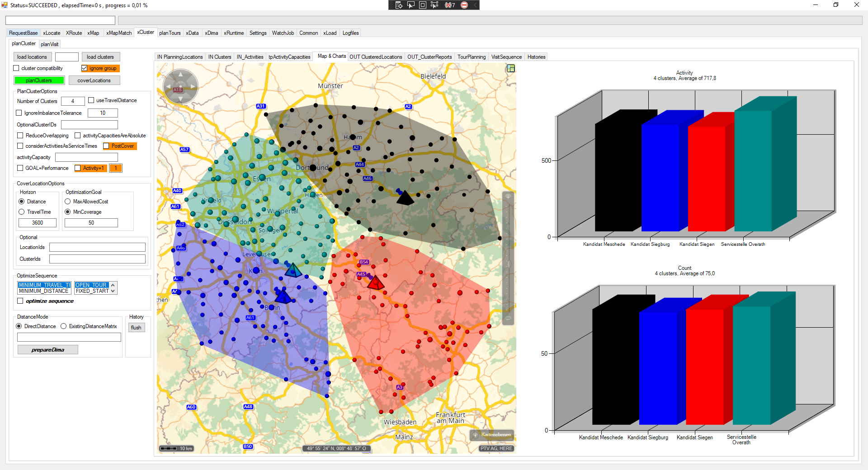Select the TravelTime horizon radio button
This screenshot has width=868, height=470.
pos(22,212)
